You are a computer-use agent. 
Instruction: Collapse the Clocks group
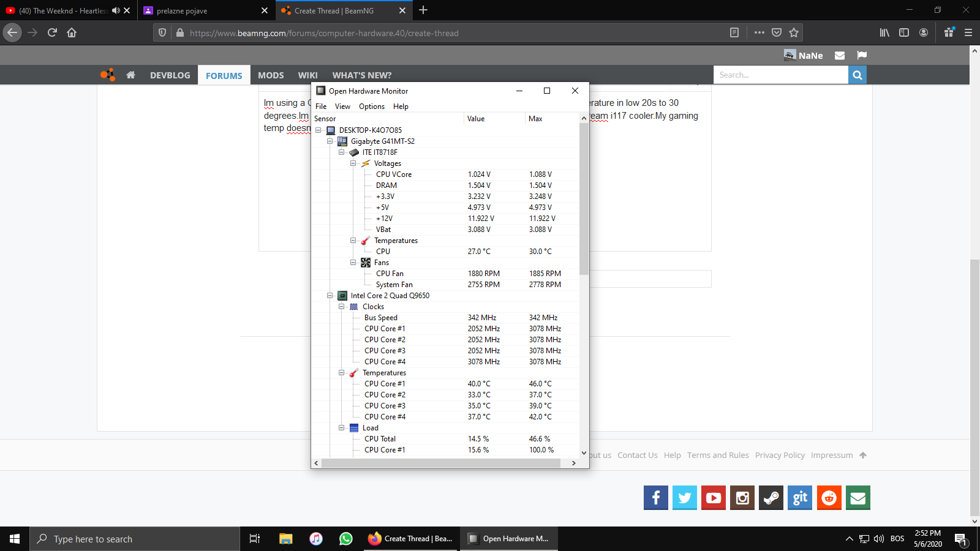tap(342, 307)
